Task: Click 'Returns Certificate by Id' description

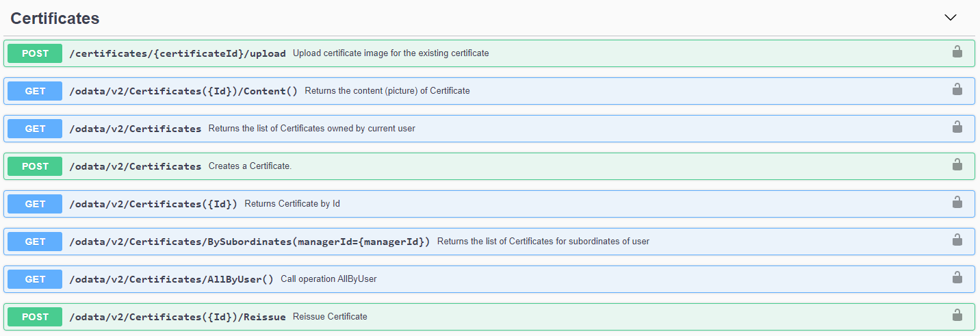Action: click(292, 204)
